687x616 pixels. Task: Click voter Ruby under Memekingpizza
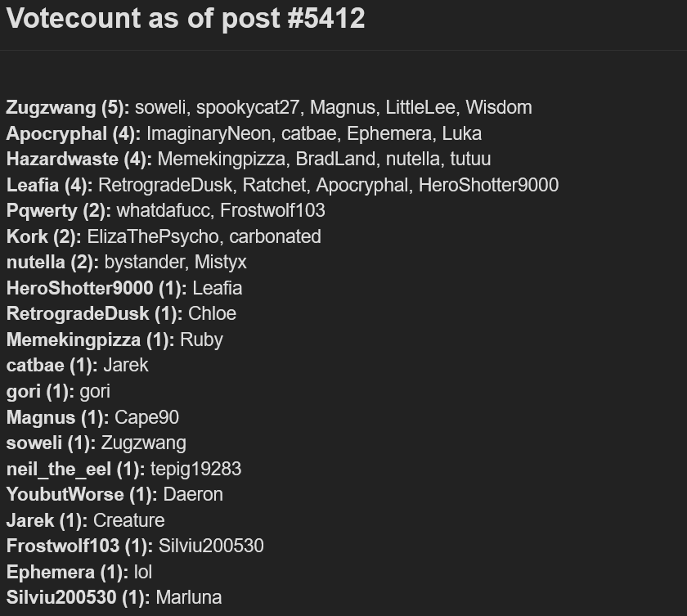click(201, 340)
